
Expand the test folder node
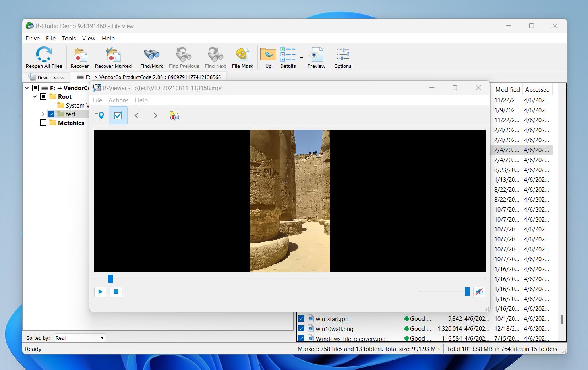[43, 114]
